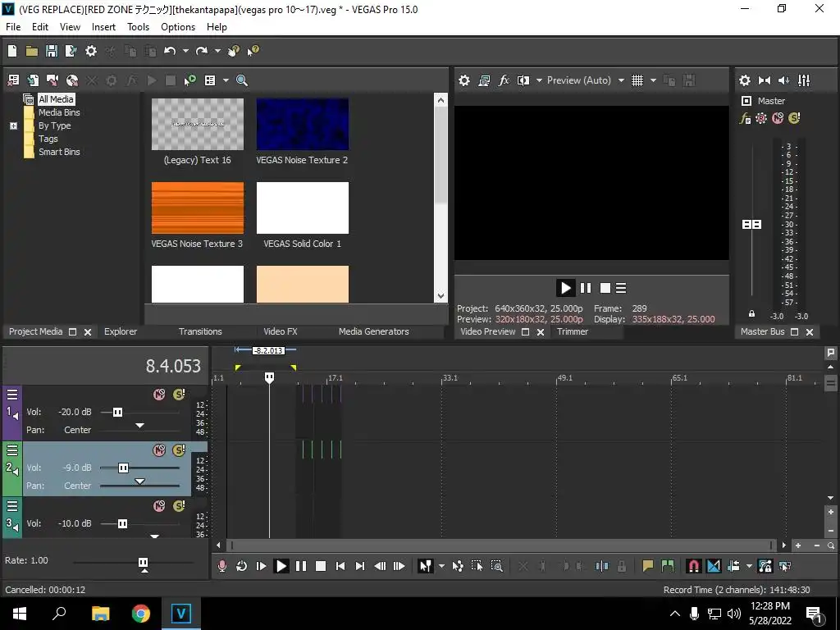Mute track 3
The height and width of the screenshot is (630, 840).
coord(159,506)
